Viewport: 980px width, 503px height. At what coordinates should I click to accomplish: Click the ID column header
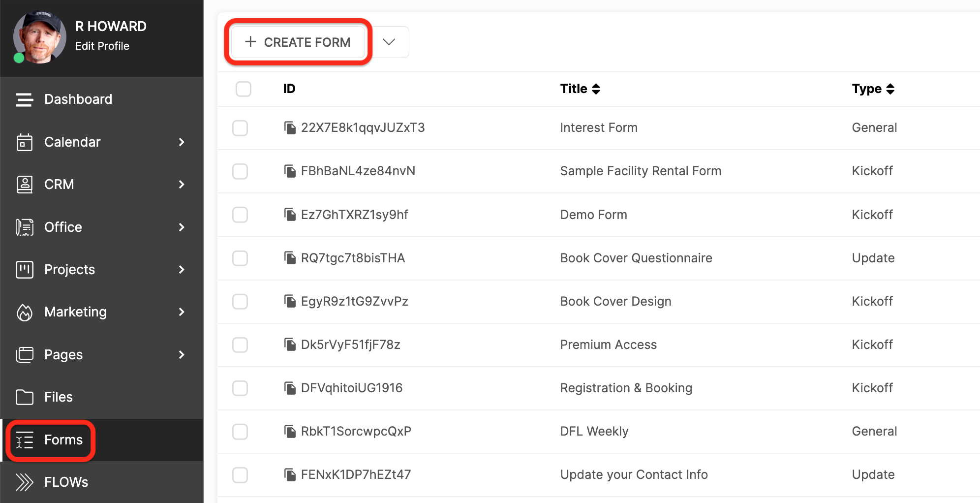pyautogui.click(x=289, y=89)
